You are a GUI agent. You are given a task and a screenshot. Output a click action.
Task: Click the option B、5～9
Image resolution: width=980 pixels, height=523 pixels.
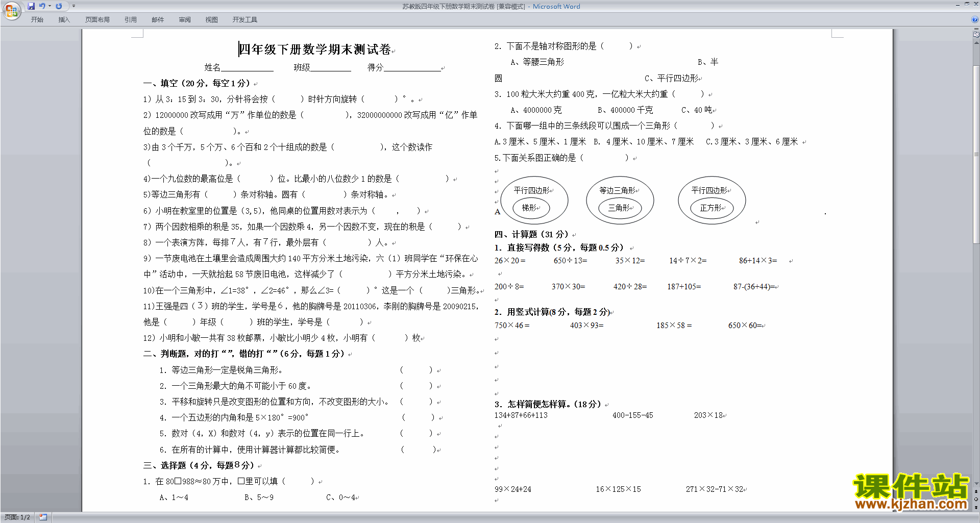pos(259,497)
